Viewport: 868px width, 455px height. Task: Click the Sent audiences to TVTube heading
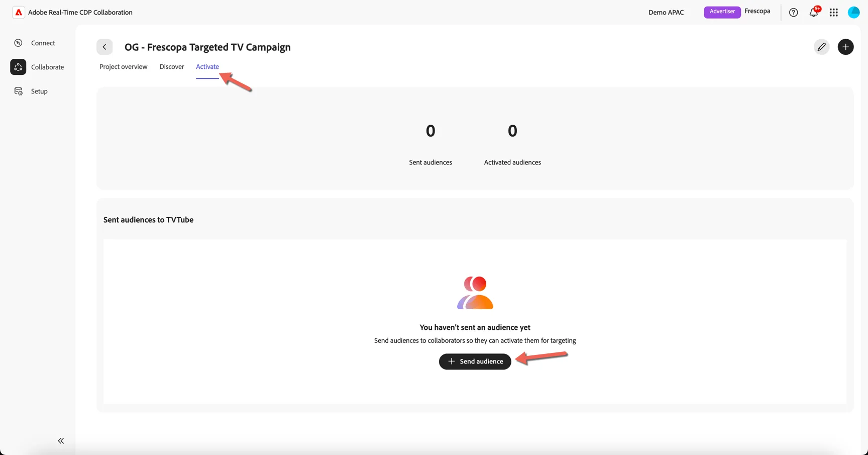click(x=148, y=220)
